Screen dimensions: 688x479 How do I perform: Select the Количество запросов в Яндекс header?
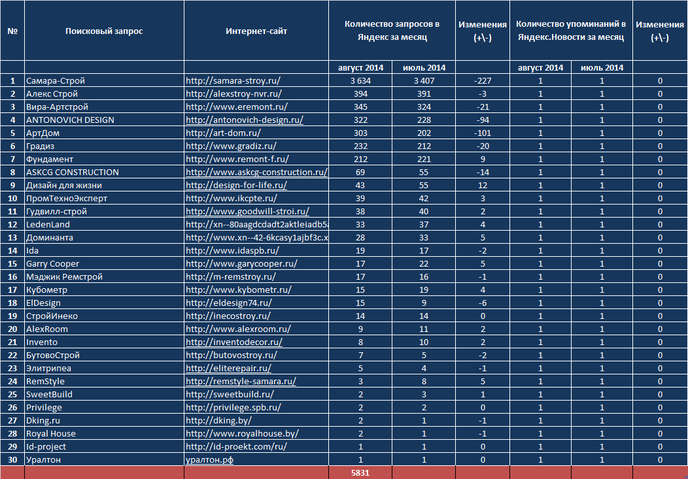392,31
